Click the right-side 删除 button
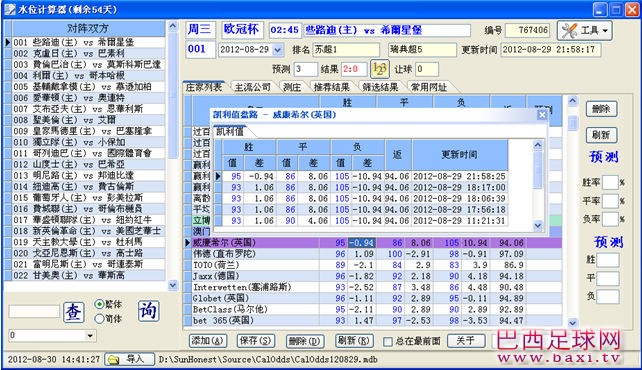The image size is (642, 370). point(601,109)
